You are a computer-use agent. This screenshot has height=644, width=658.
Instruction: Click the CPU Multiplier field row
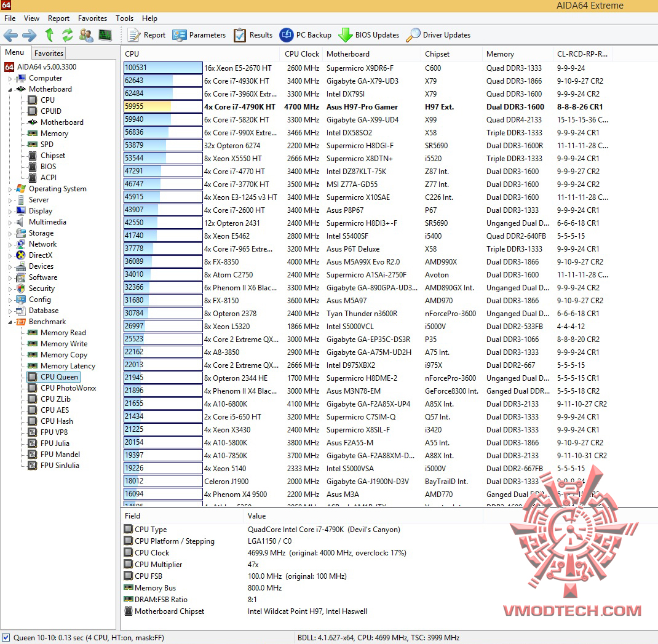click(x=302, y=565)
